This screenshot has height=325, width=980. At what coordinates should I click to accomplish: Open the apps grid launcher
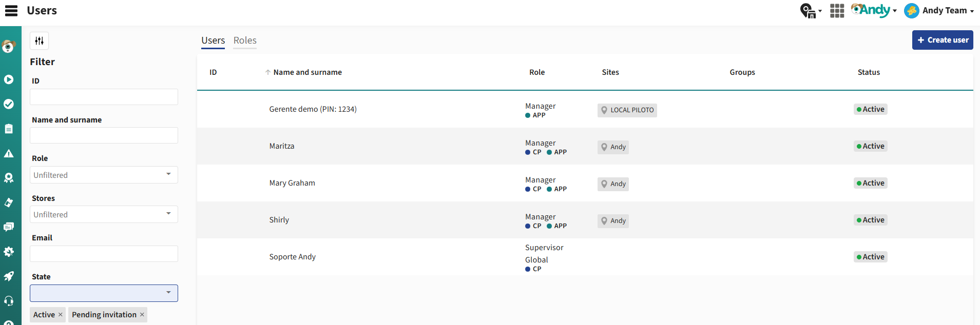pyautogui.click(x=837, y=11)
